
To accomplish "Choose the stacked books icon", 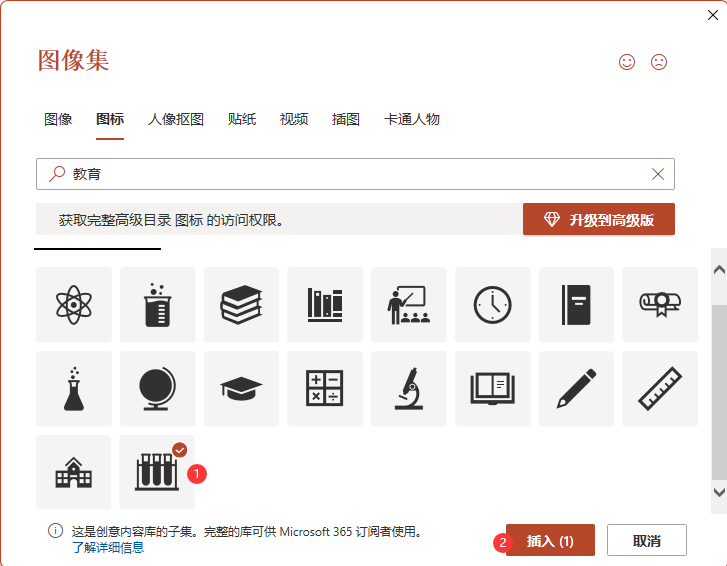I will pyautogui.click(x=241, y=305).
